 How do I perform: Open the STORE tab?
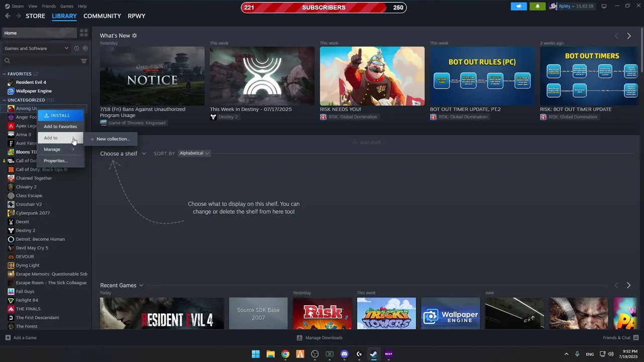pos(35,16)
